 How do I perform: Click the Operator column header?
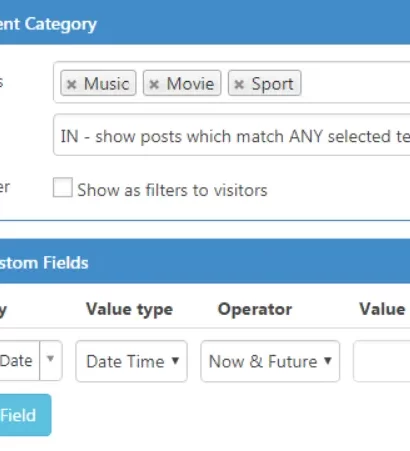pyautogui.click(x=255, y=310)
